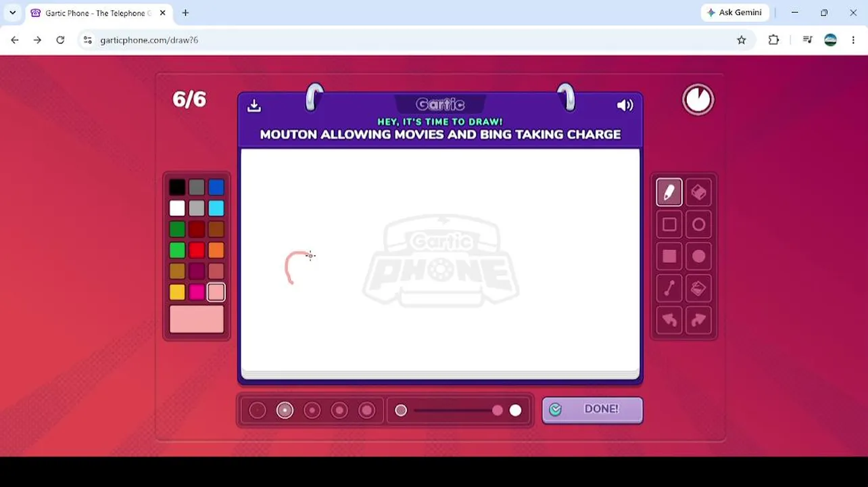Open the Extensions puzzle icon
The width and height of the screenshot is (868, 487).
click(x=774, y=41)
